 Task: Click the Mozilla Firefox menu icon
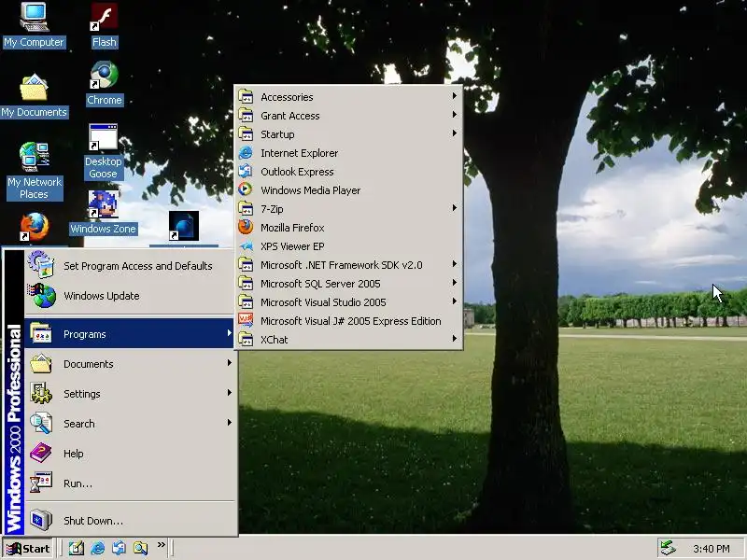[x=246, y=227]
